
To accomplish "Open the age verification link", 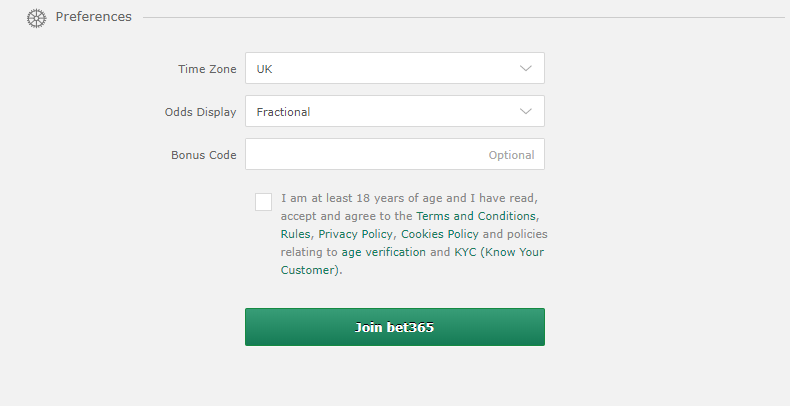I will (383, 252).
